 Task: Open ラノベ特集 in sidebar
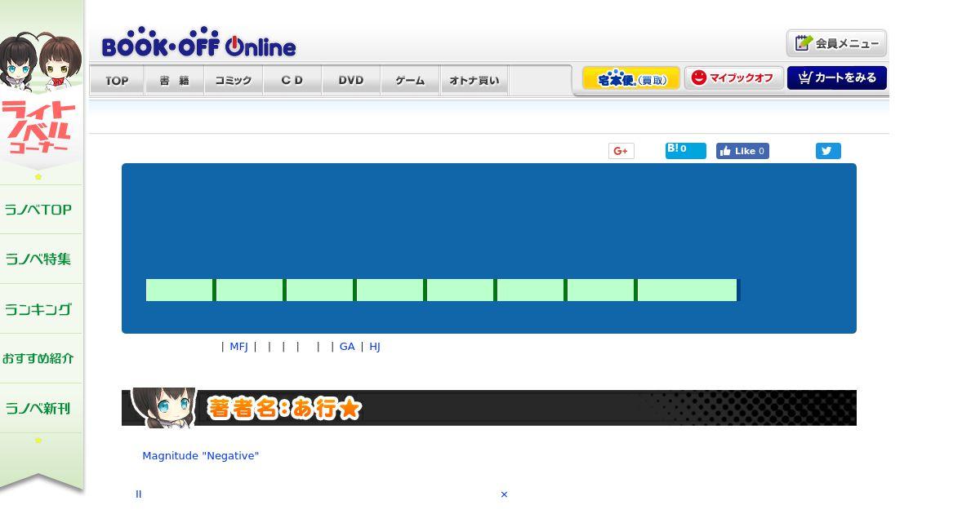tap(38, 259)
